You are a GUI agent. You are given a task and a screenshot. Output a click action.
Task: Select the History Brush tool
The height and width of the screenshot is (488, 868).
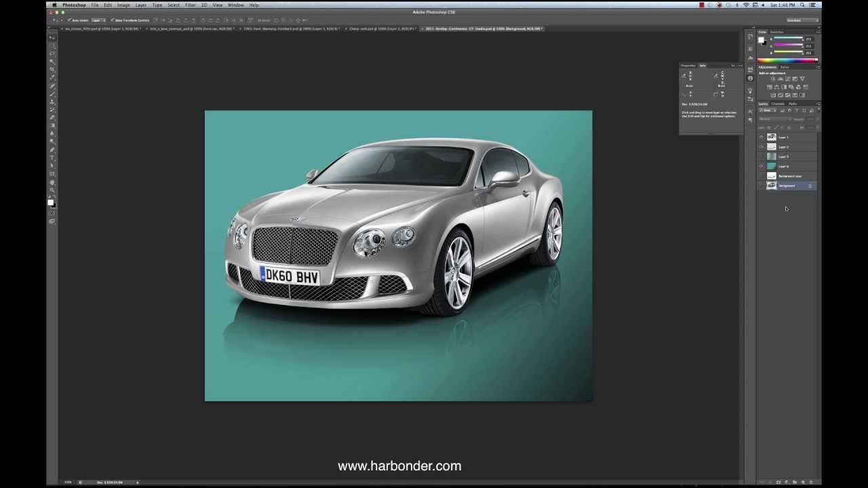pyautogui.click(x=52, y=110)
